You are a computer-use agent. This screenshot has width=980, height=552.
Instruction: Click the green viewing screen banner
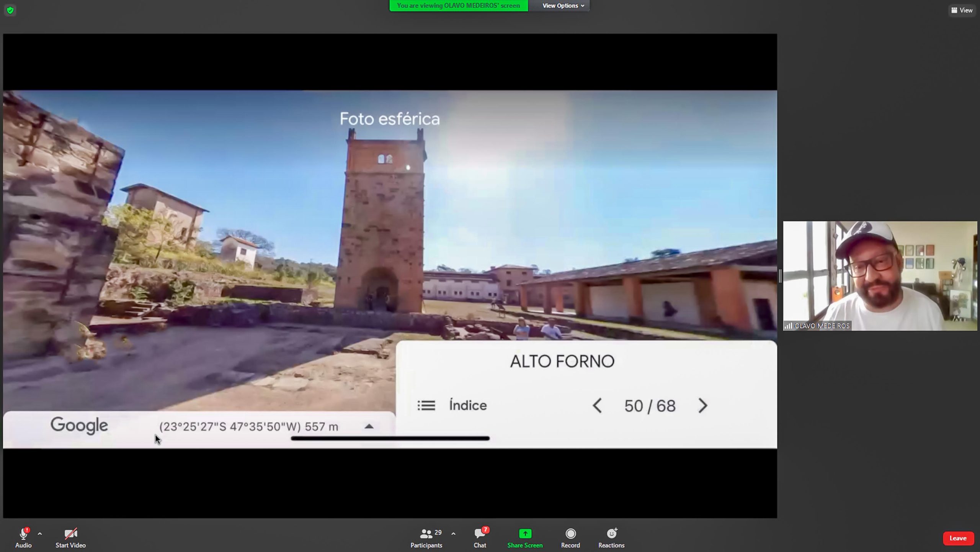click(458, 6)
